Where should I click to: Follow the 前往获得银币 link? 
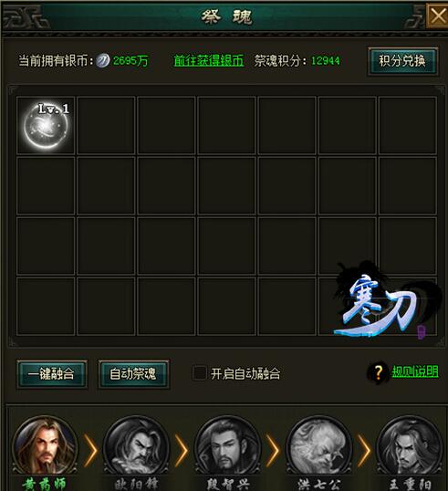pyautogui.click(x=209, y=61)
